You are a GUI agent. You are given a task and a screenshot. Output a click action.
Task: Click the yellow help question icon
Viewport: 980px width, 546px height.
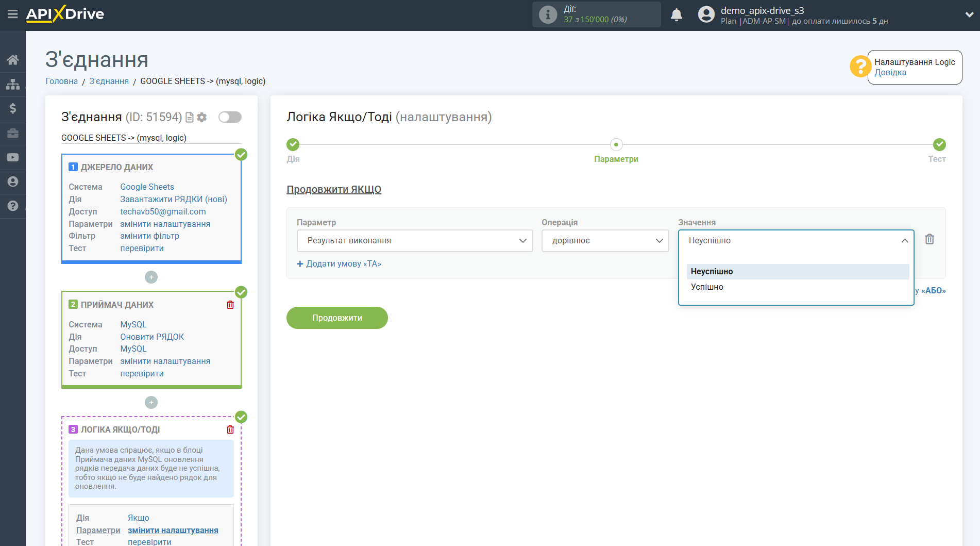(860, 67)
